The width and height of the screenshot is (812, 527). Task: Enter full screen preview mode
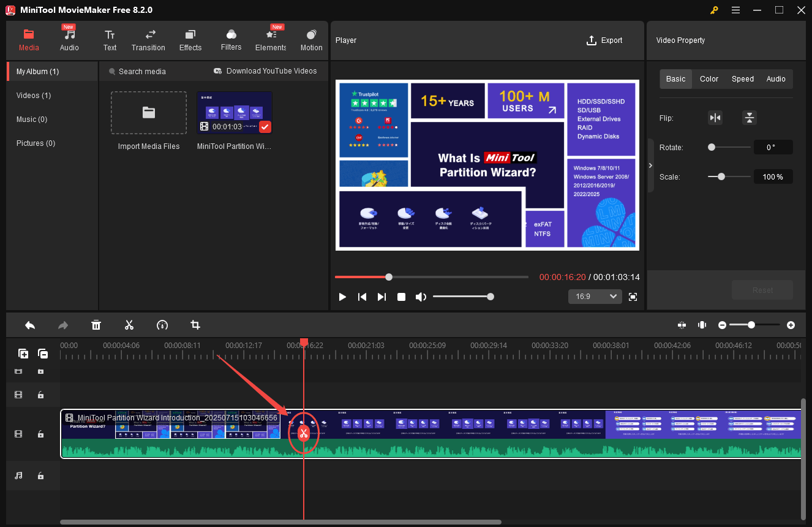[x=633, y=297]
